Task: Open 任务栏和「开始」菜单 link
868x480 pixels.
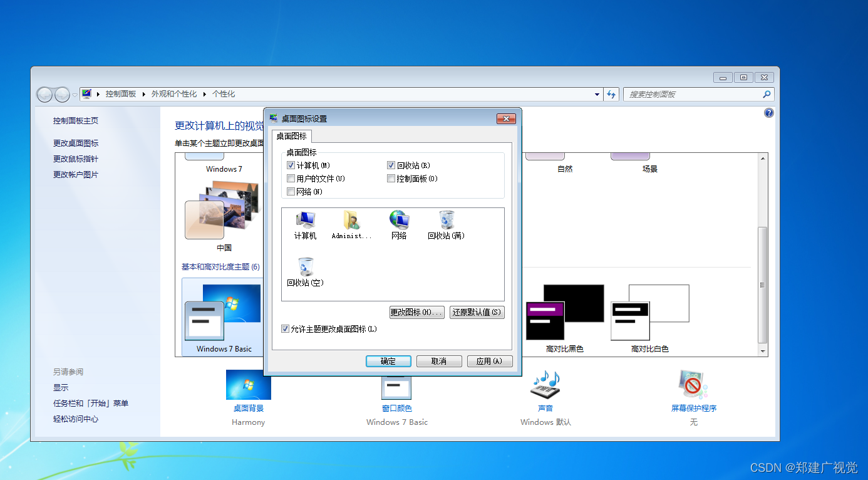Action: [x=91, y=404]
